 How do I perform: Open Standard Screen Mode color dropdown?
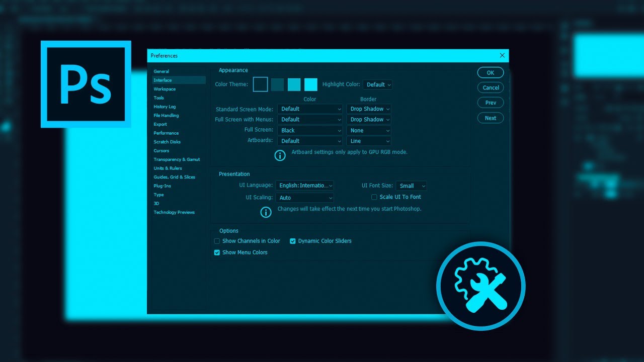[x=310, y=109]
